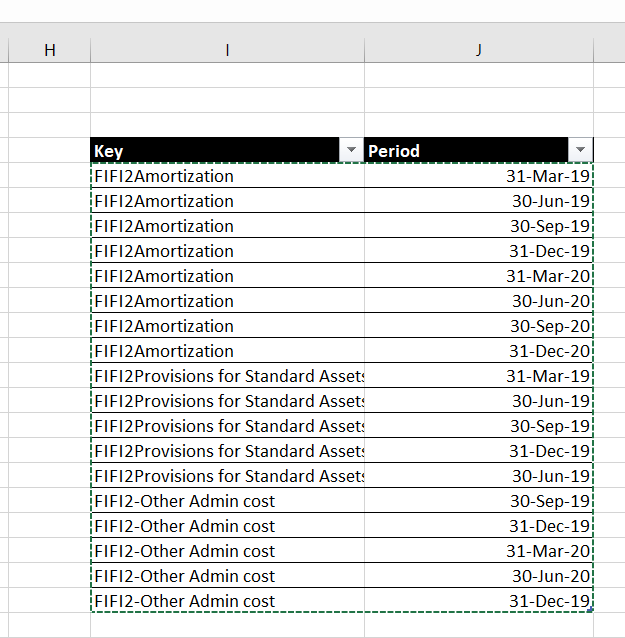The height and width of the screenshot is (638, 625).
Task: Click the 30-Sep-20 period cell
Action: point(479,326)
